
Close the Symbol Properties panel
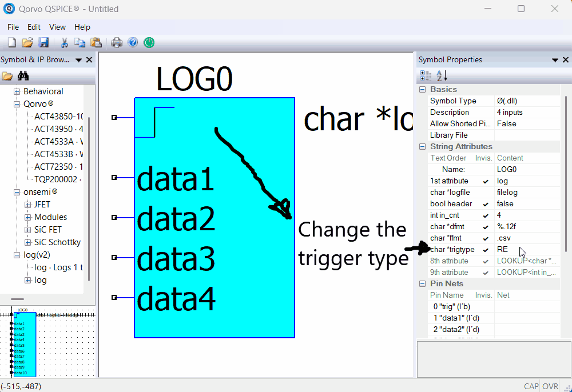tap(566, 60)
